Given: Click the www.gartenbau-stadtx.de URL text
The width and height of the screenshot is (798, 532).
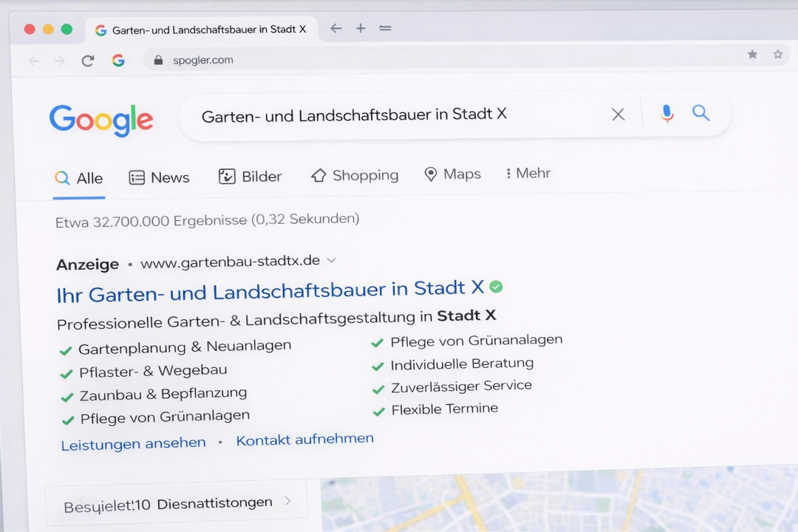Looking at the screenshot, I should (230, 262).
